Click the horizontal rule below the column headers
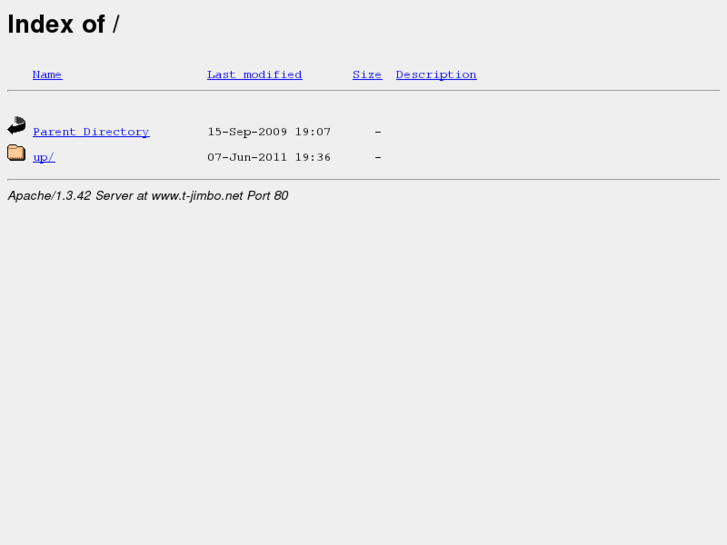This screenshot has width=727, height=545. [364, 90]
